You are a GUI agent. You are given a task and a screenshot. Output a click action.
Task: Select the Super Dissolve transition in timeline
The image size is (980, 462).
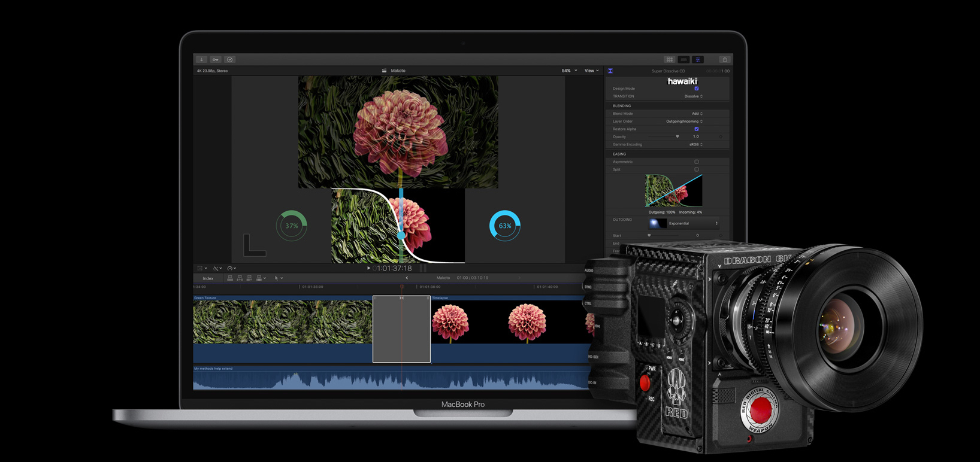(401, 329)
